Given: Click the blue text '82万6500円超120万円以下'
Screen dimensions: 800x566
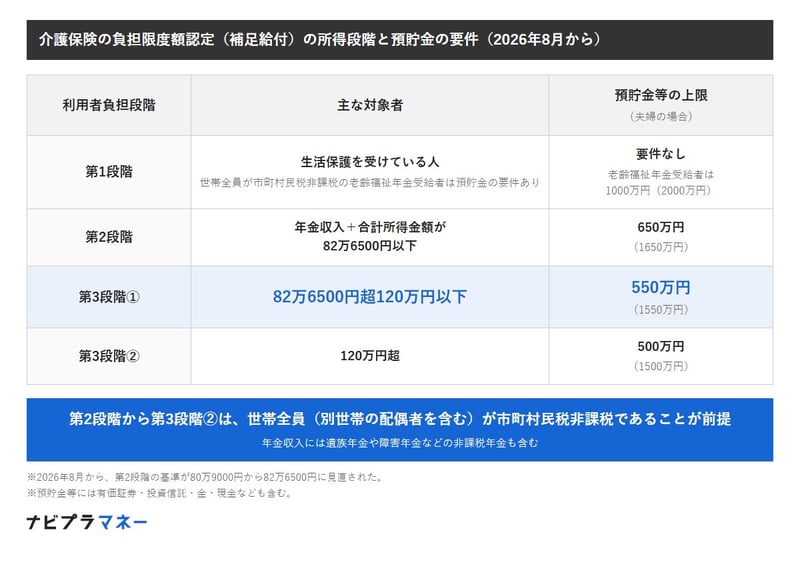Looking at the screenshot, I should (370, 297).
